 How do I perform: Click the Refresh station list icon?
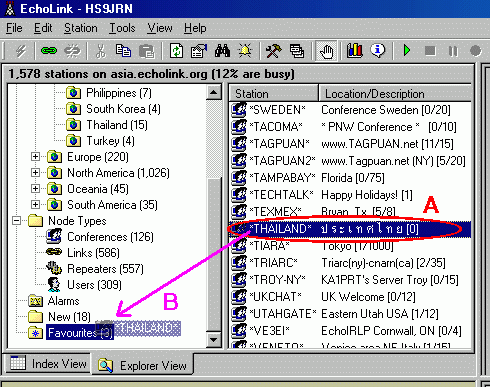(x=176, y=51)
